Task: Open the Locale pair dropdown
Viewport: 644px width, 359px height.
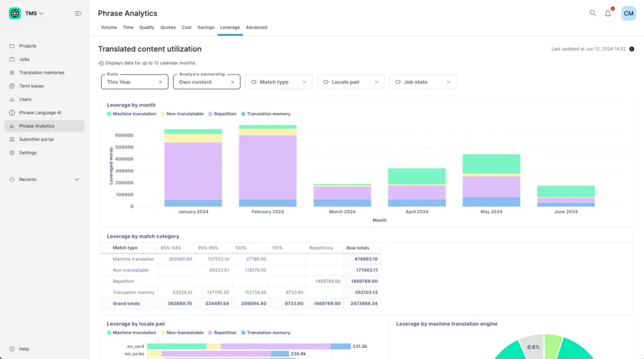Action: coord(351,82)
